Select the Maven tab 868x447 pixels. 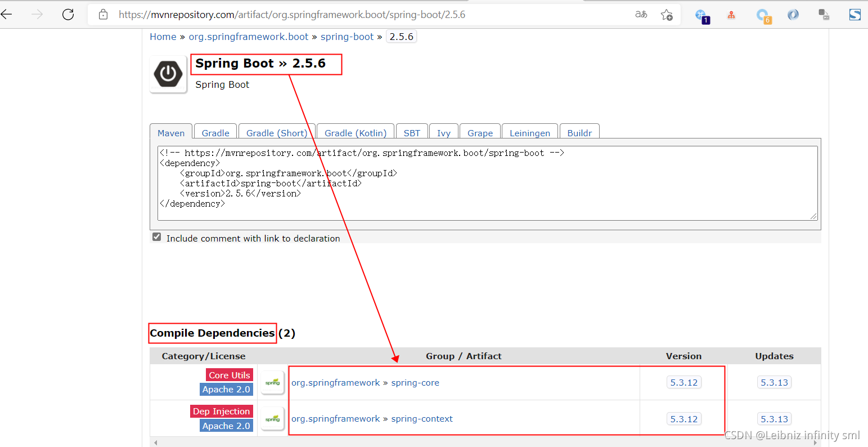tap(171, 133)
